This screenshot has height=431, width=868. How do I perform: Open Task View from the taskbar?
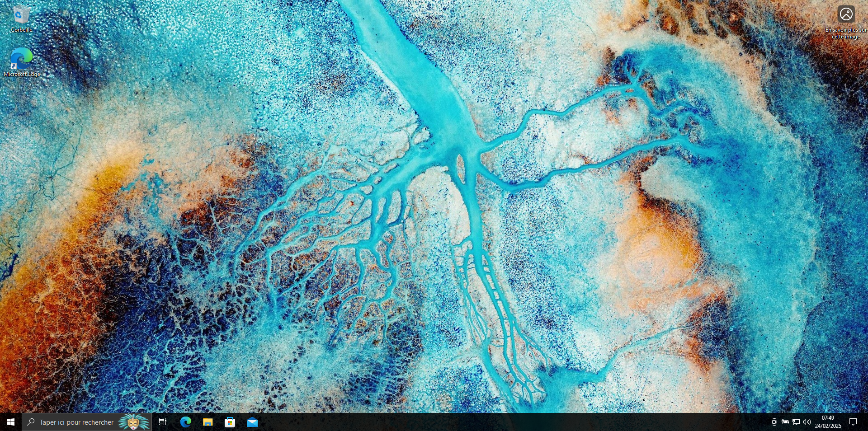coord(163,422)
